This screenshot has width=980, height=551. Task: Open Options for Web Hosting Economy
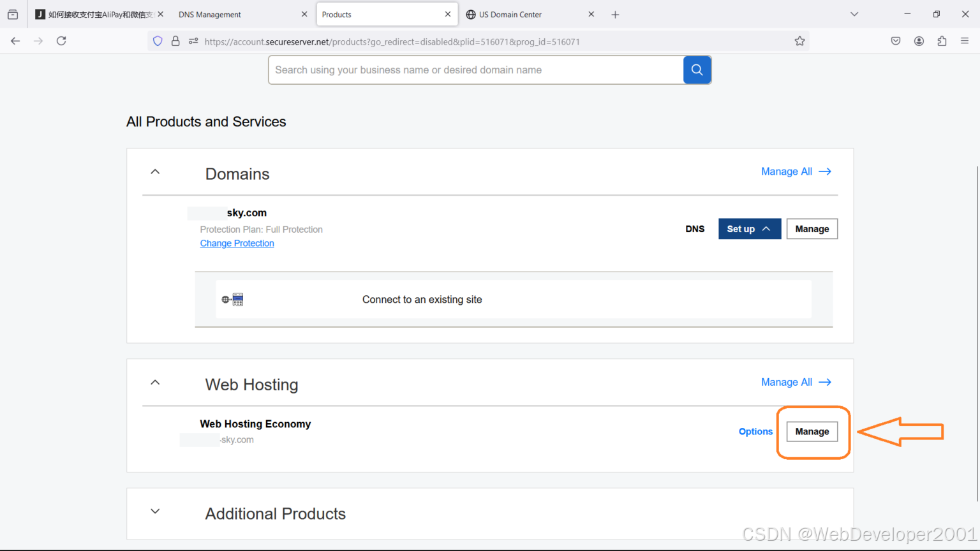point(755,432)
